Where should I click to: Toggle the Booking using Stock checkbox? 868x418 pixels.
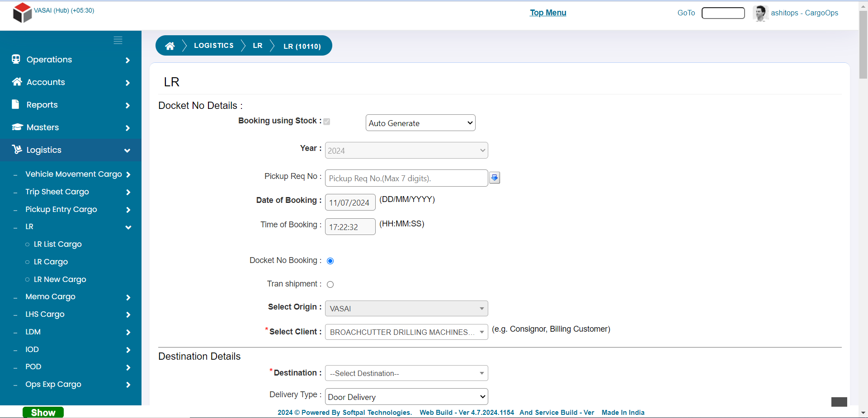click(327, 122)
